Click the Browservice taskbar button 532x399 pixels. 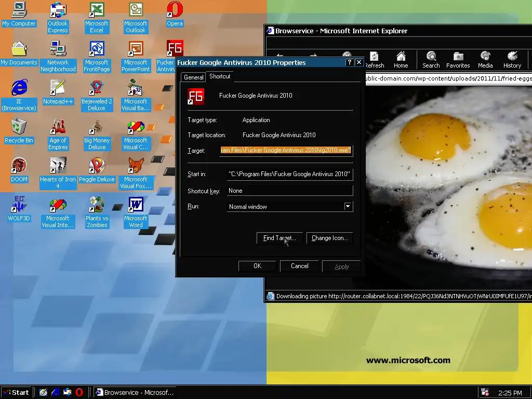(x=135, y=392)
